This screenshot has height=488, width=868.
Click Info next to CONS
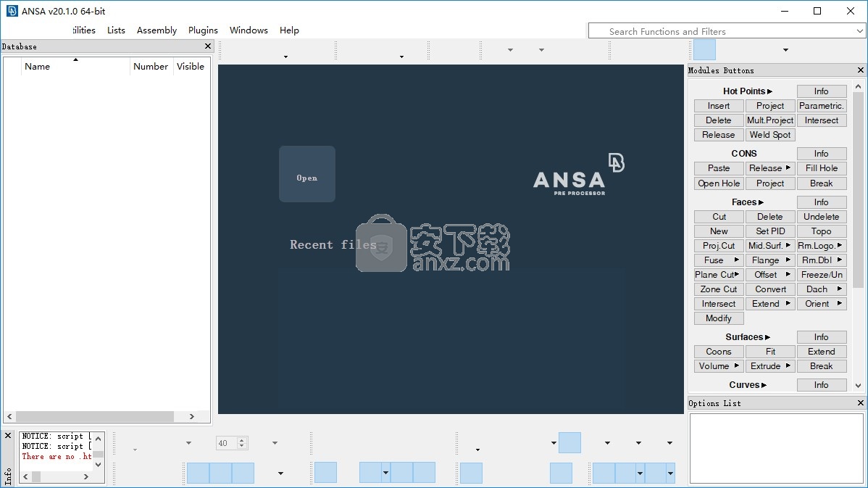click(822, 154)
